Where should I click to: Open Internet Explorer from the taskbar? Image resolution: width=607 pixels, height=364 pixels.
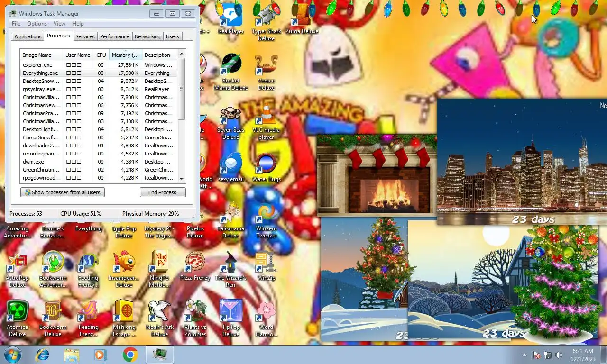42,355
